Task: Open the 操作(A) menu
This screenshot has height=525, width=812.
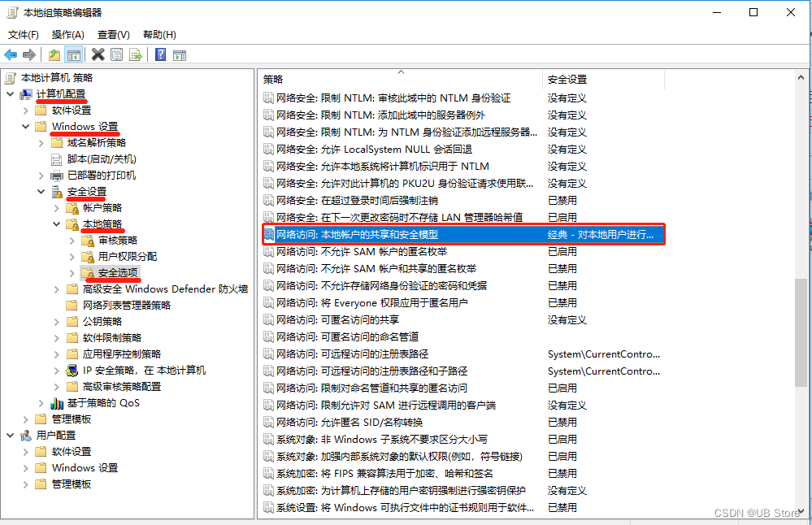Action: point(67,35)
